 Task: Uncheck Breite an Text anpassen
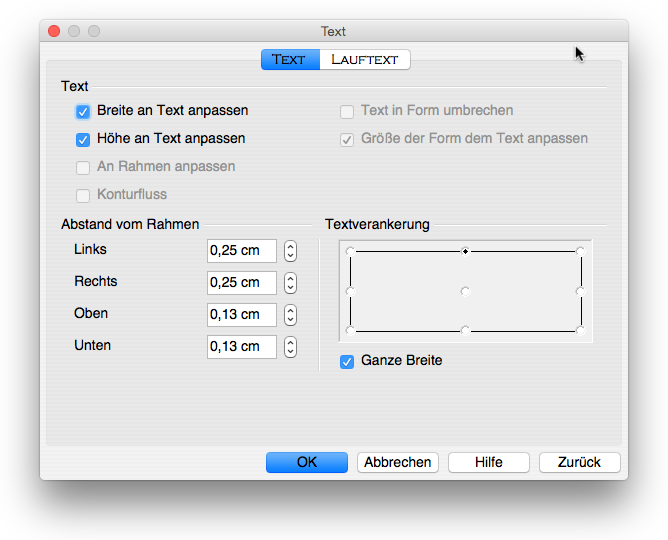83,112
